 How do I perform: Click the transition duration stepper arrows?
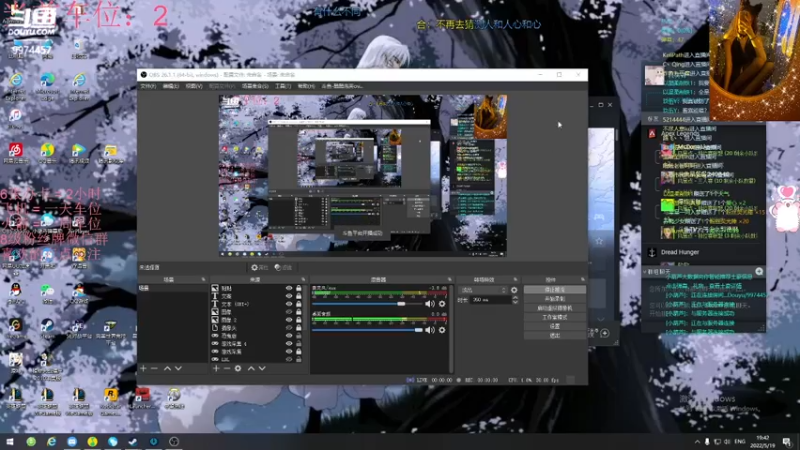pos(515,300)
